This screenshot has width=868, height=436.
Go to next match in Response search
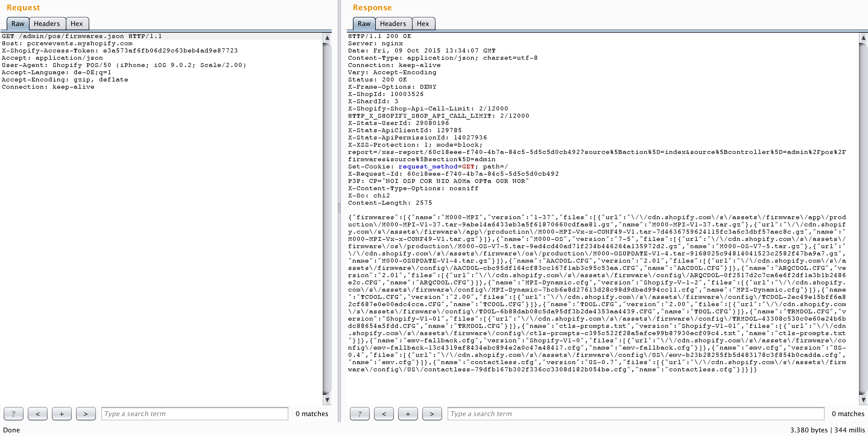(x=432, y=414)
